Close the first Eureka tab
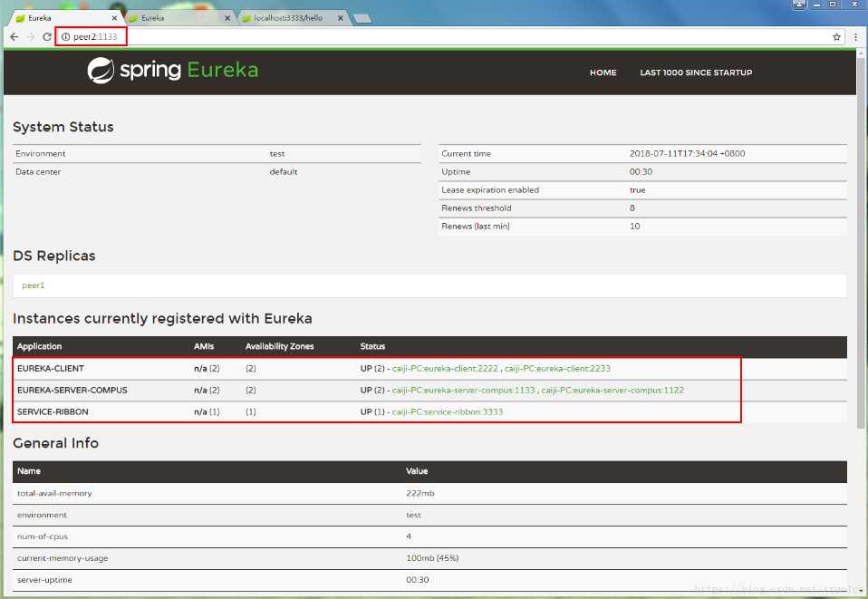 point(114,18)
